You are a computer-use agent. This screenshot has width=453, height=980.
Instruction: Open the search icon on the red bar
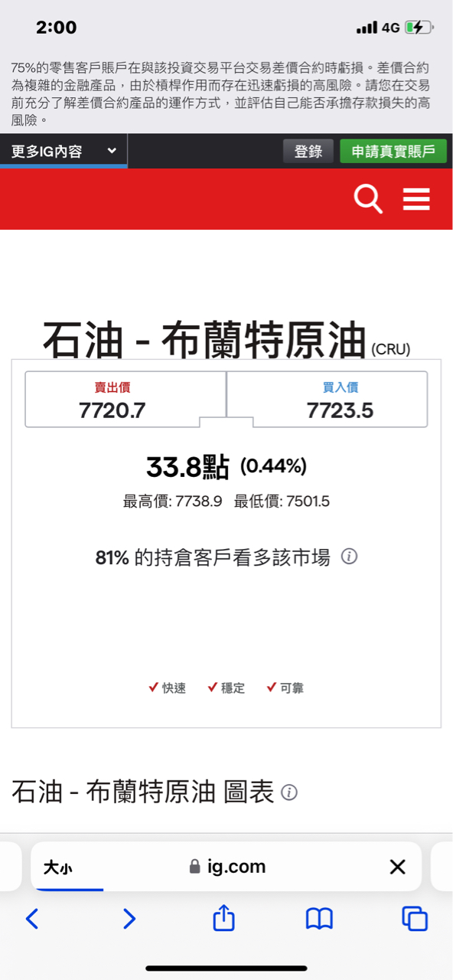(x=368, y=199)
